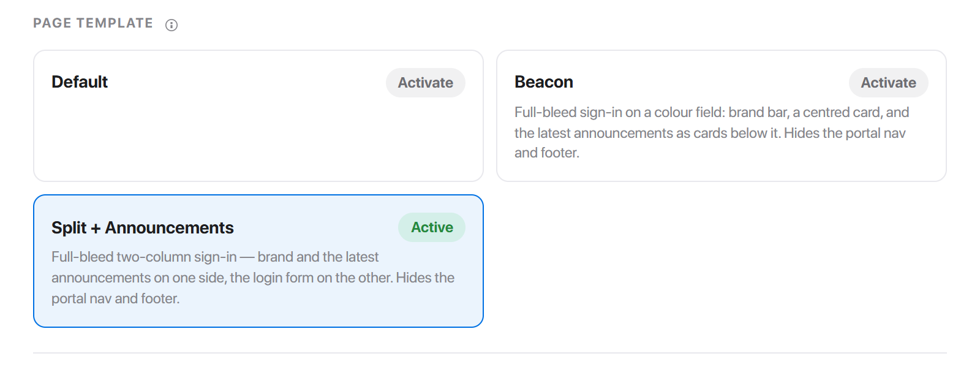Click 'announcements on one side' line in Split card
The width and height of the screenshot is (980, 375).
coord(253,278)
